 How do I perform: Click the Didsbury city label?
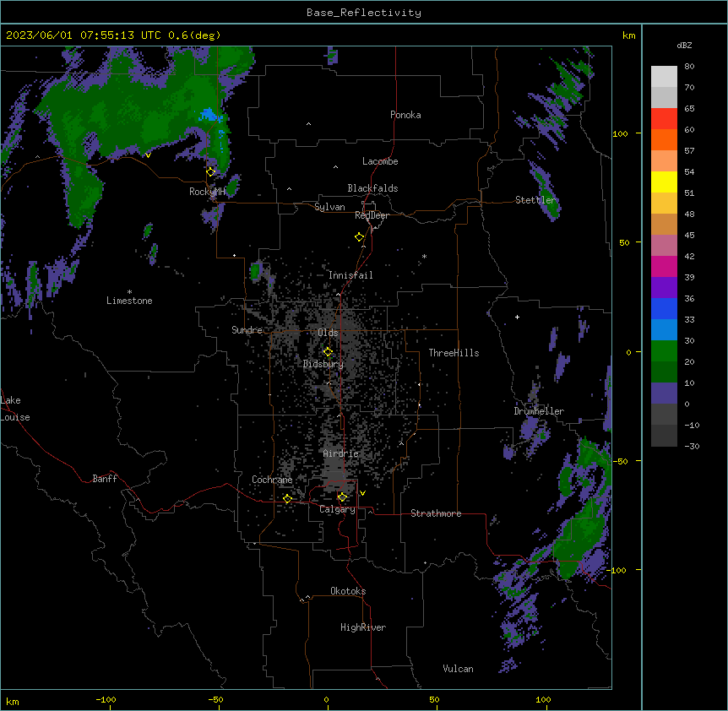[323, 364]
